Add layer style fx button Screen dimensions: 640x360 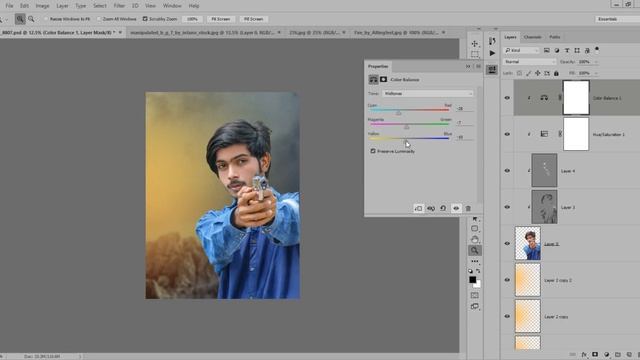tap(584, 355)
